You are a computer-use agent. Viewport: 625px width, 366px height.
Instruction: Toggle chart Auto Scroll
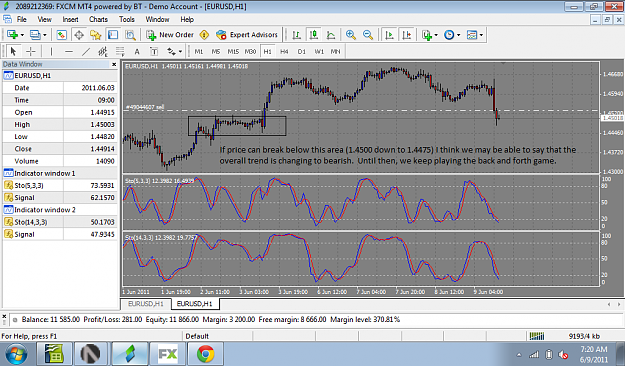[x=389, y=35]
